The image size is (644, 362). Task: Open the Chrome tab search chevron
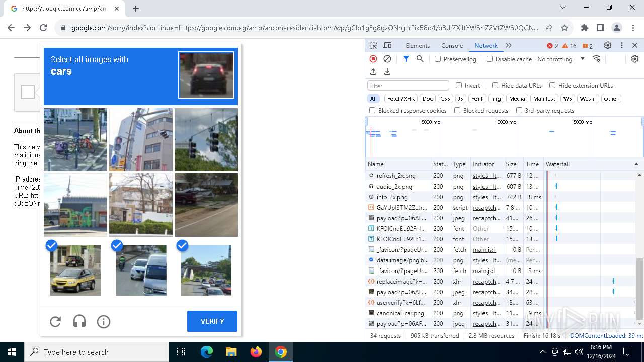[x=563, y=7]
